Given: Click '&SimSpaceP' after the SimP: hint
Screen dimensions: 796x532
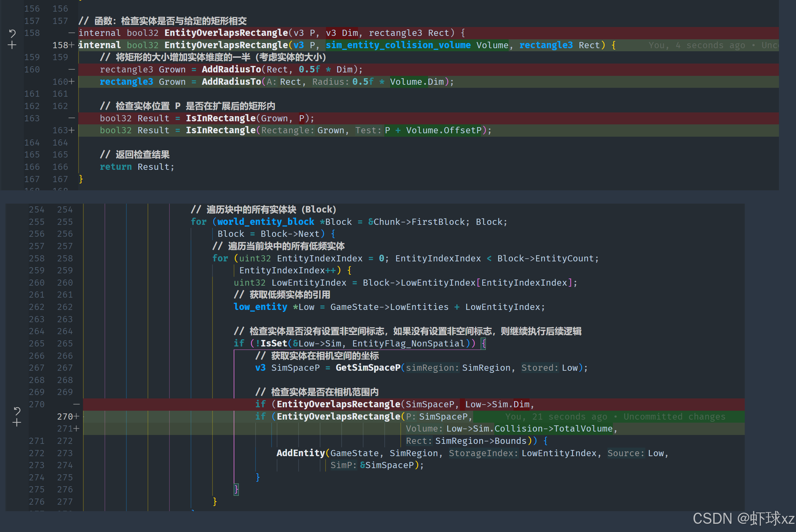Looking at the screenshot, I should (x=387, y=465).
